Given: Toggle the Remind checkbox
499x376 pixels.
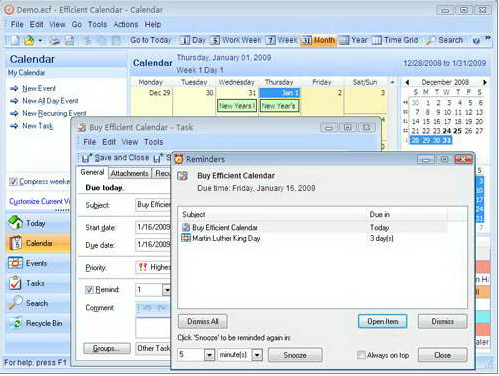Looking at the screenshot, I should (89, 290).
